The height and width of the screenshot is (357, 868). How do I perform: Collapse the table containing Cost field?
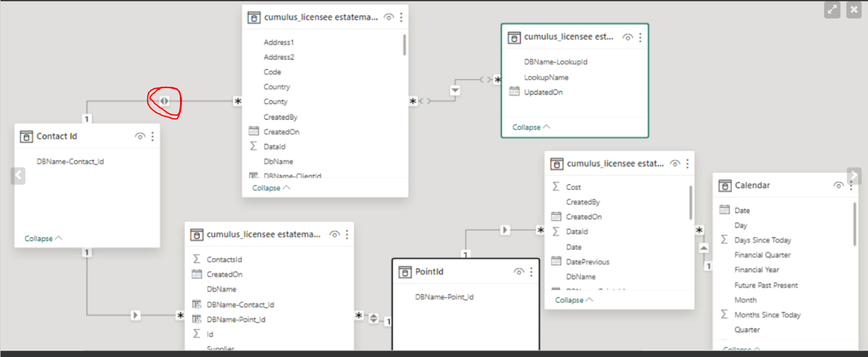[x=574, y=300]
